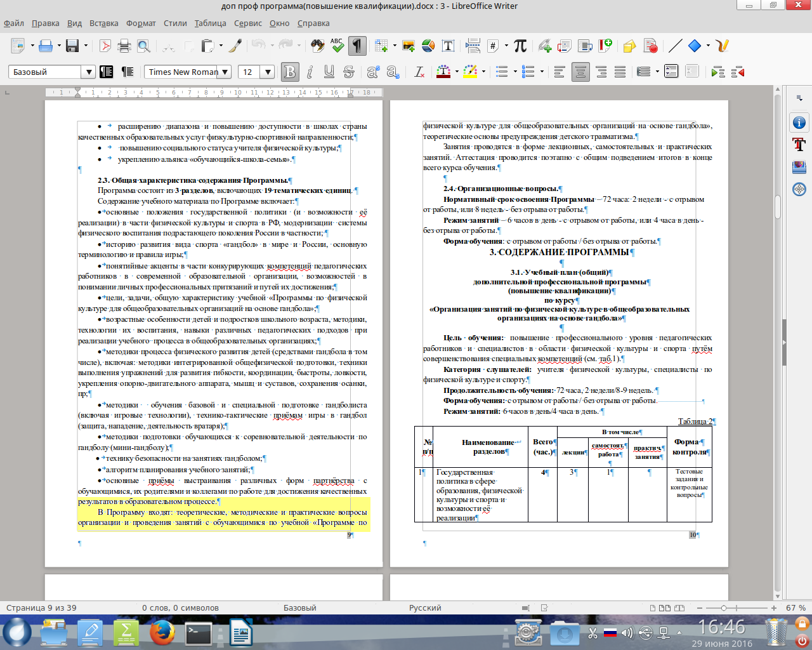This screenshot has height=650, width=812.
Task: Toggle Italic formatting
Action: point(310,72)
